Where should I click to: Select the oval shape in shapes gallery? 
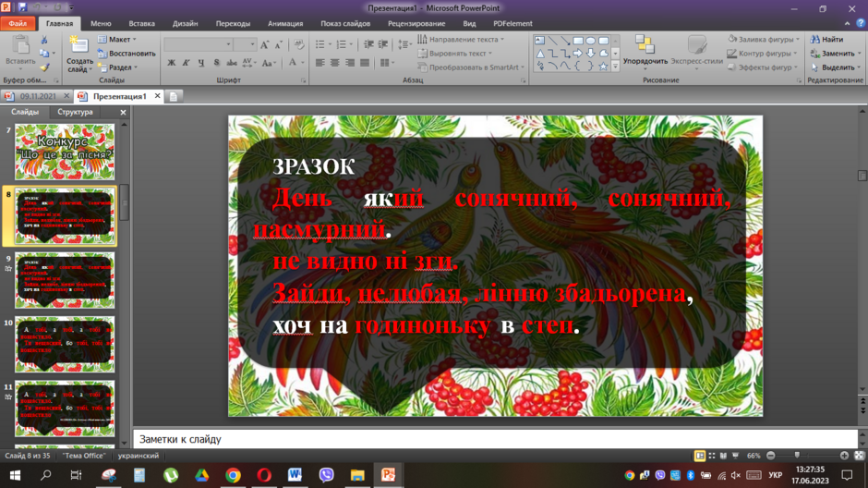[x=591, y=41]
